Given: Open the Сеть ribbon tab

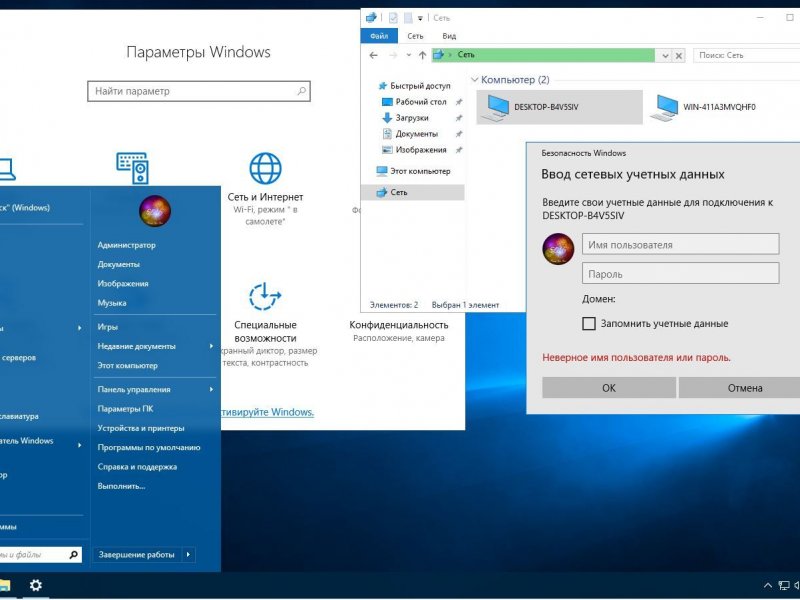Looking at the screenshot, I should [415, 36].
